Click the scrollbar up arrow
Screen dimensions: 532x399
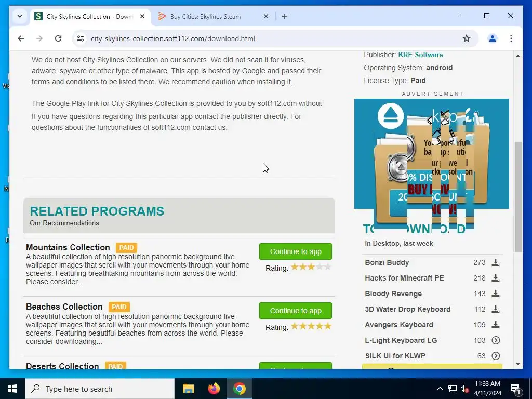click(x=518, y=55)
